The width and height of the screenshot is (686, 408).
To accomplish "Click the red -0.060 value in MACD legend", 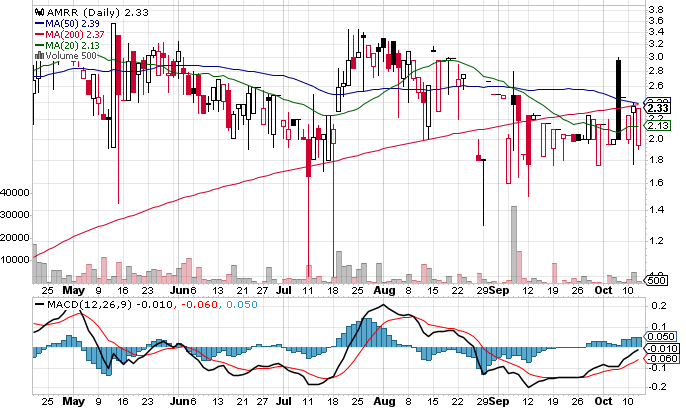I will point(198,304).
